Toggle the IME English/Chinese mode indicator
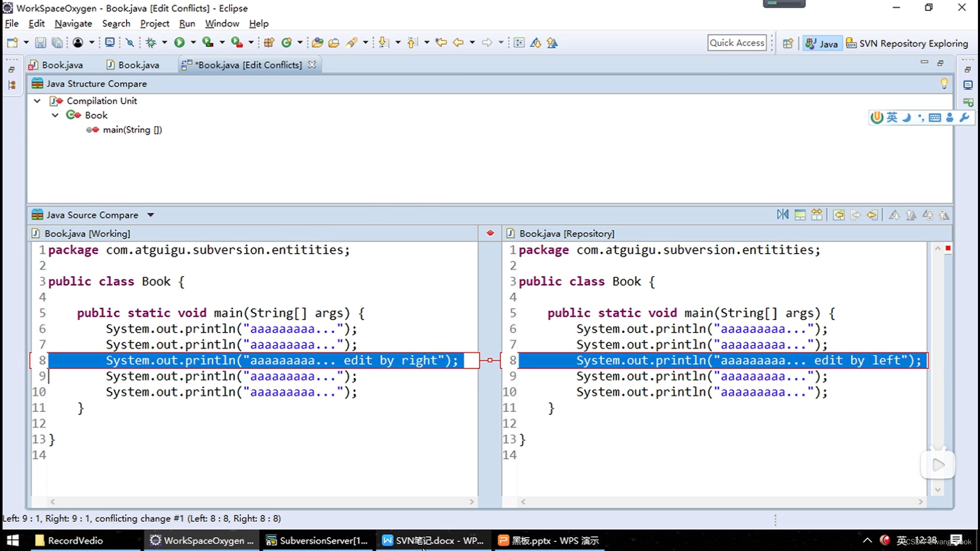 click(x=892, y=117)
